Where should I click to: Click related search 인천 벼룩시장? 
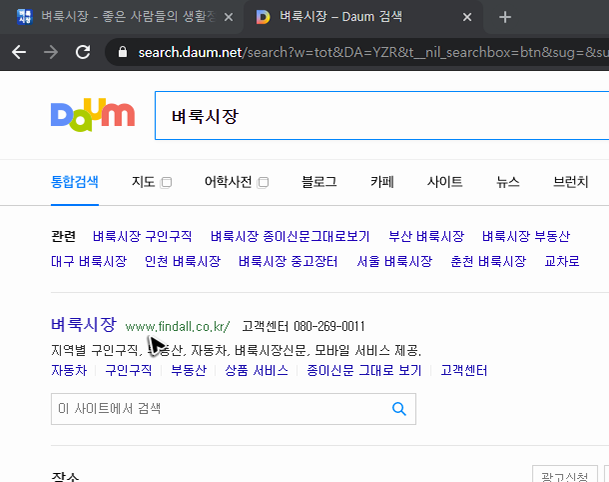[x=182, y=261]
